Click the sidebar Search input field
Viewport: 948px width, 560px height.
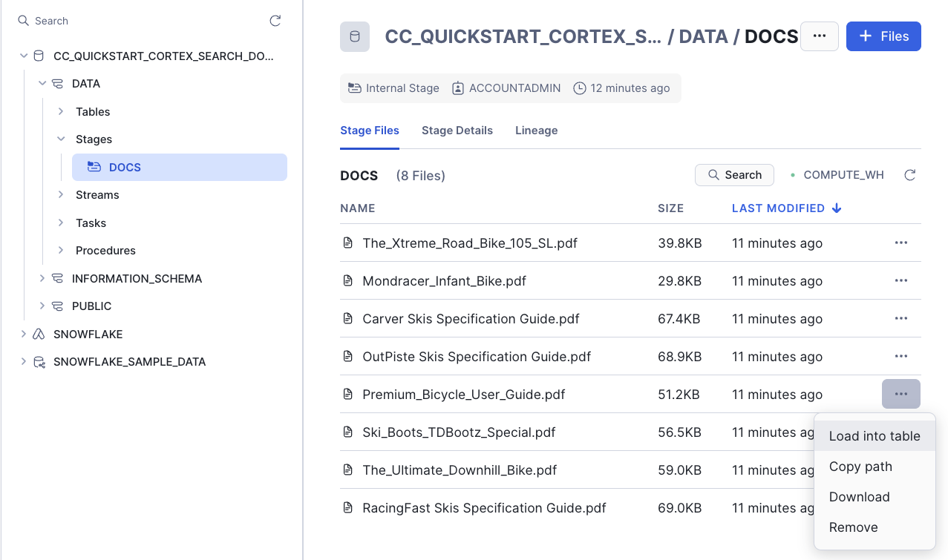[x=141, y=21]
